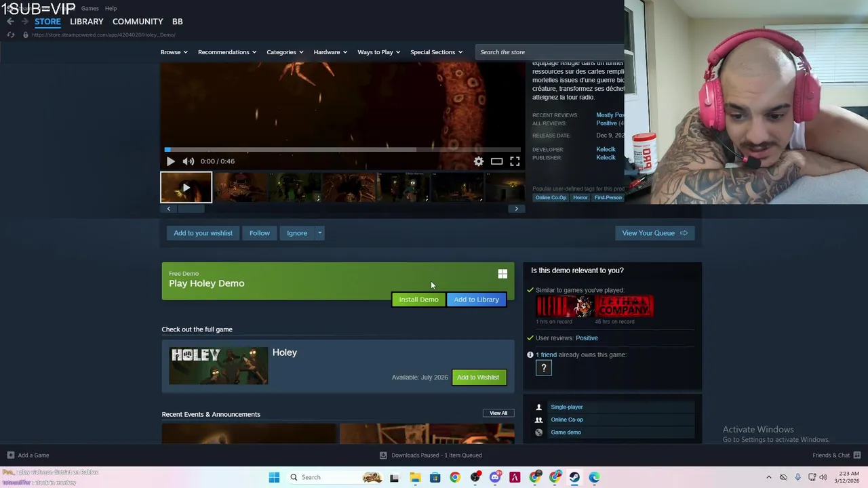This screenshot has height=488, width=868.
Task: Switch to the LIBRARY tab
Action: click(x=87, y=22)
